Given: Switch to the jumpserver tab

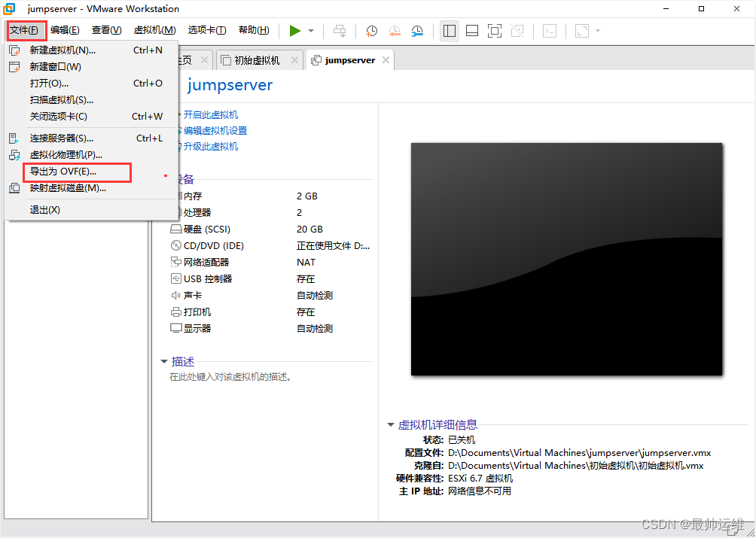Looking at the screenshot, I should coord(350,60).
